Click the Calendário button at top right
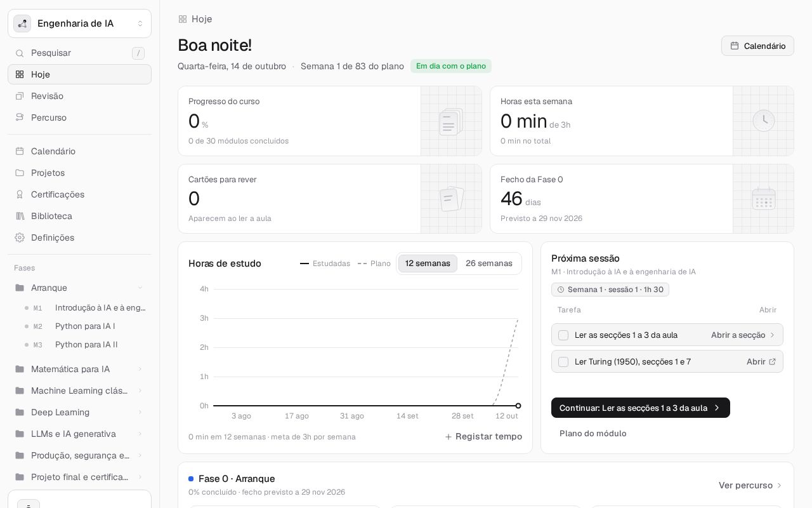Image resolution: width=812 pixels, height=508 pixels. (757, 46)
